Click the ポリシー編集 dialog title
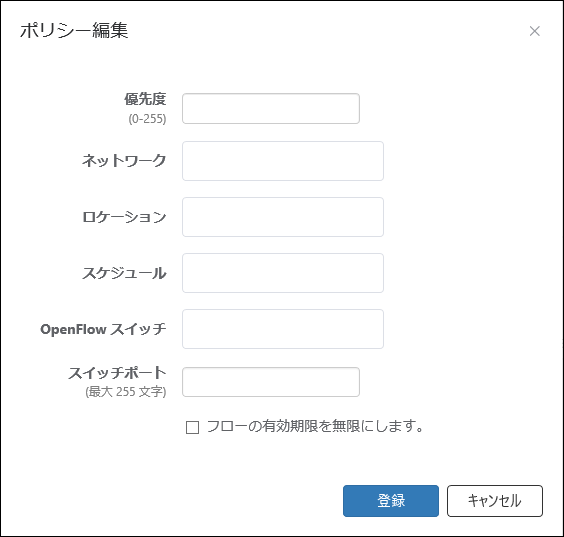 74,30
